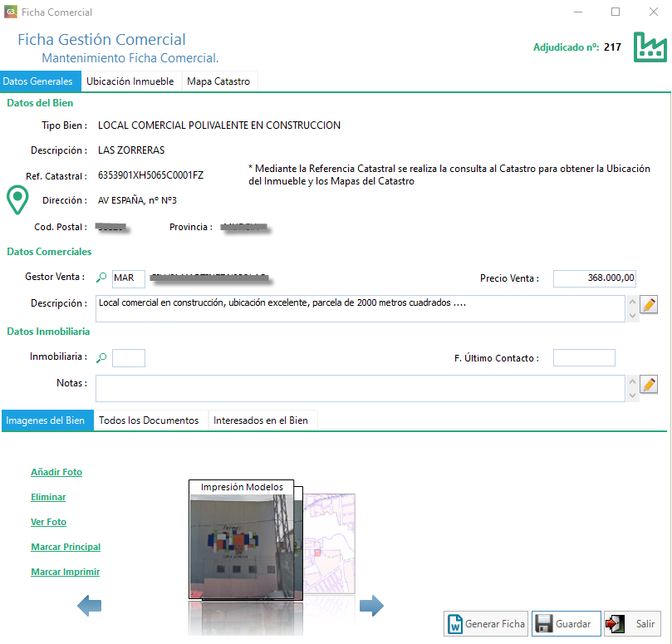Click the Eliminar link

(x=48, y=497)
